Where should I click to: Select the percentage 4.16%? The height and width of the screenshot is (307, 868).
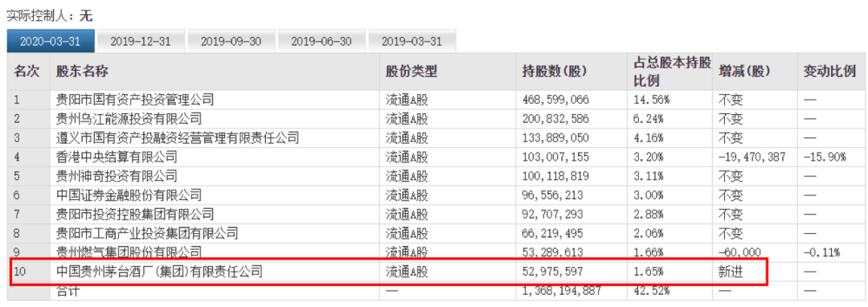[x=649, y=137]
